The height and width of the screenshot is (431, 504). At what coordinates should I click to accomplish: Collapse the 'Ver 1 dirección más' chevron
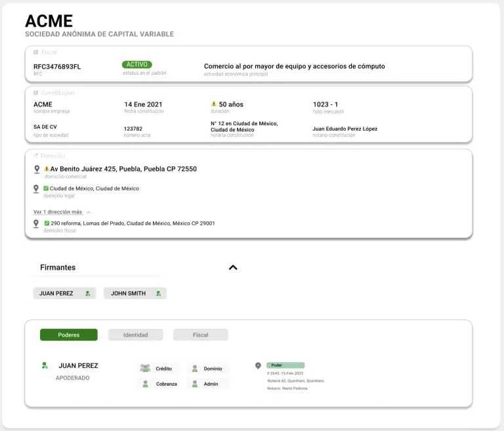[89, 213]
